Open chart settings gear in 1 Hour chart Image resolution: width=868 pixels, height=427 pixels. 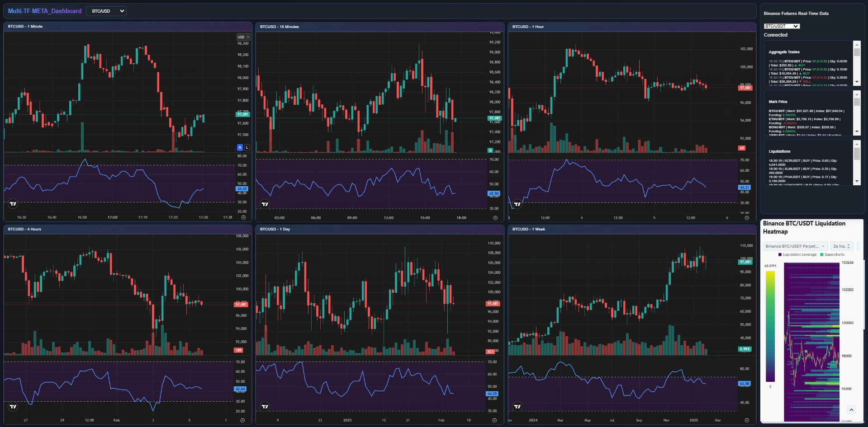point(747,218)
